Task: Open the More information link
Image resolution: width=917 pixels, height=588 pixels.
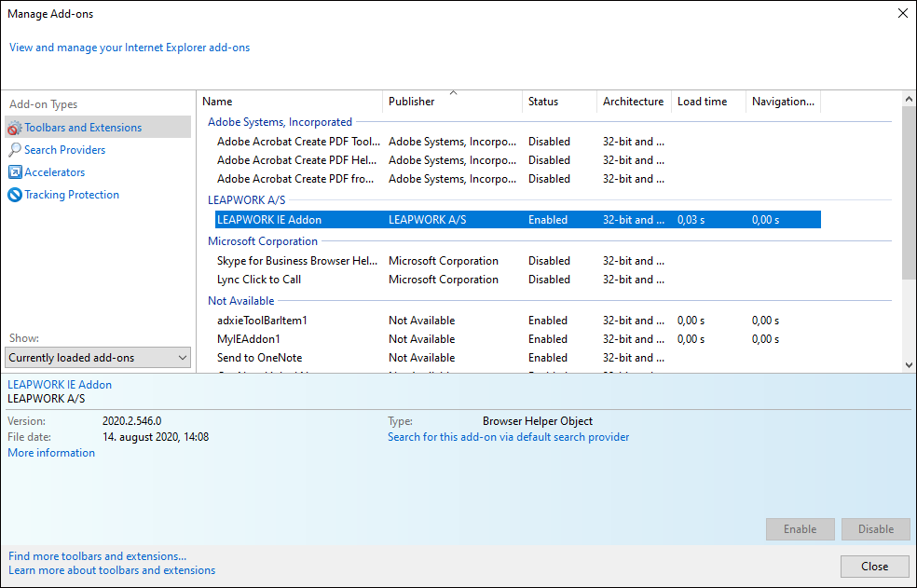Action: (51, 453)
